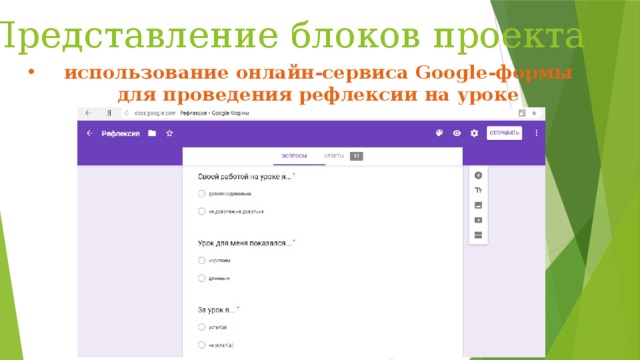
Task: Select the "устал(а)" radio option
Action: click(201, 327)
